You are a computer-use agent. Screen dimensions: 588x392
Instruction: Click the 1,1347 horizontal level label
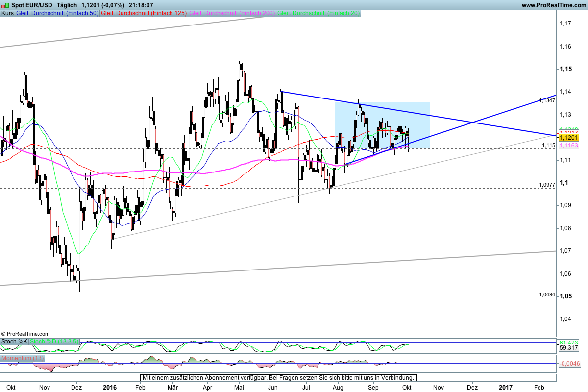[x=547, y=100]
